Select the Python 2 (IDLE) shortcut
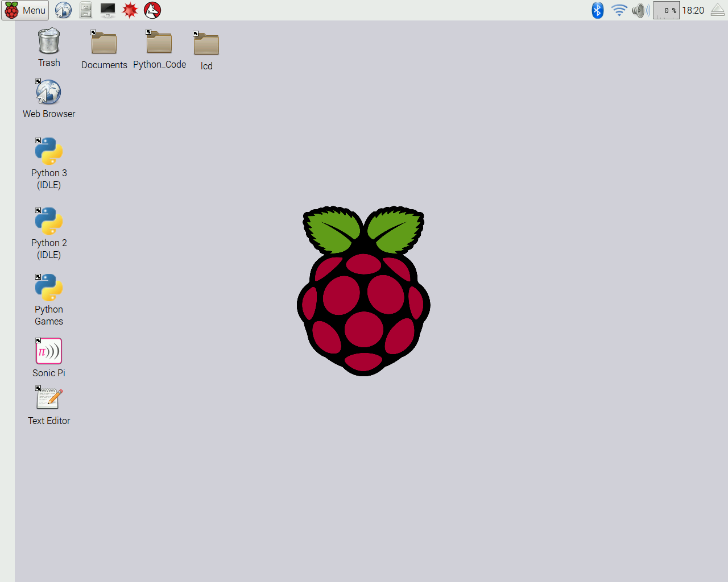The width and height of the screenshot is (728, 582). (x=49, y=234)
